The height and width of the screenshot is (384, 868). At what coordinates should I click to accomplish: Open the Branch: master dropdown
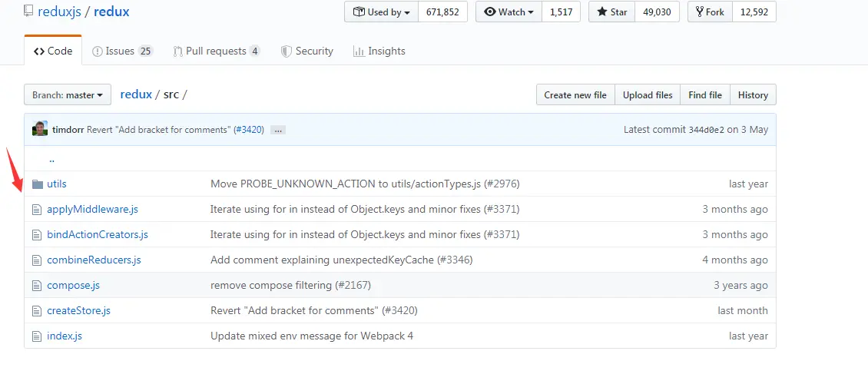(68, 94)
